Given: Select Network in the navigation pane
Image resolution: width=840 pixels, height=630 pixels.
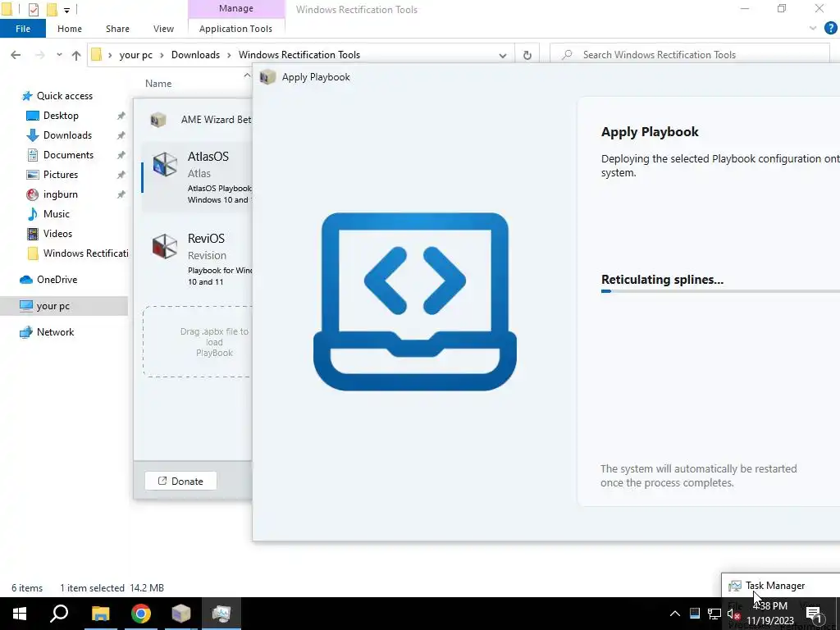Looking at the screenshot, I should 55,332.
